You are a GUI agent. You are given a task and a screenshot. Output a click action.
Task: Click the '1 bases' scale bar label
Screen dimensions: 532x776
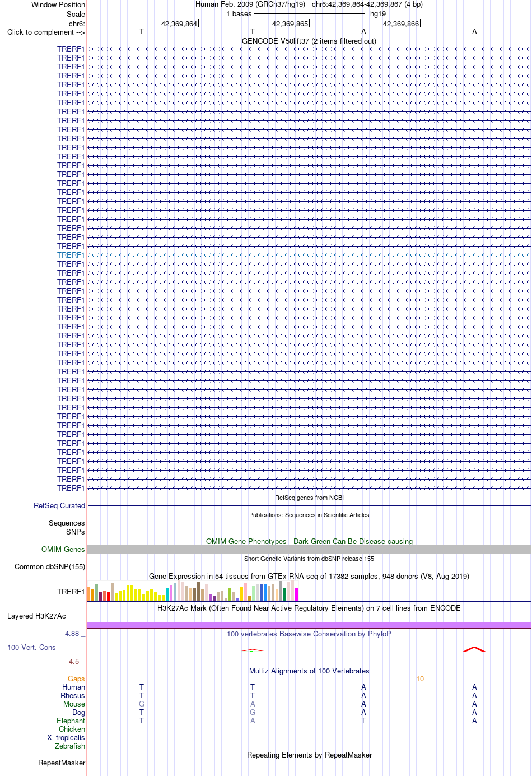point(239,14)
